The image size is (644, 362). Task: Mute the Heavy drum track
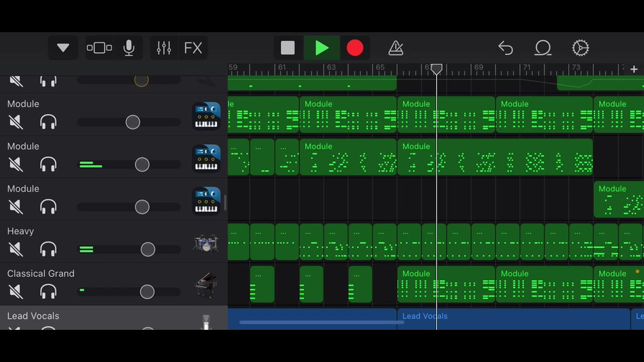(x=15, y=249)
